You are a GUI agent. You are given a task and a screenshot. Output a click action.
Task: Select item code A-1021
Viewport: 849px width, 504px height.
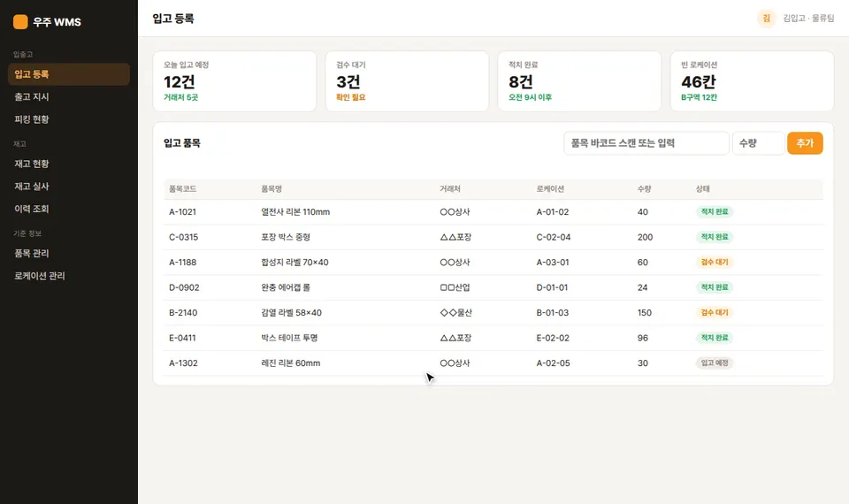click(x=182, y=212)
